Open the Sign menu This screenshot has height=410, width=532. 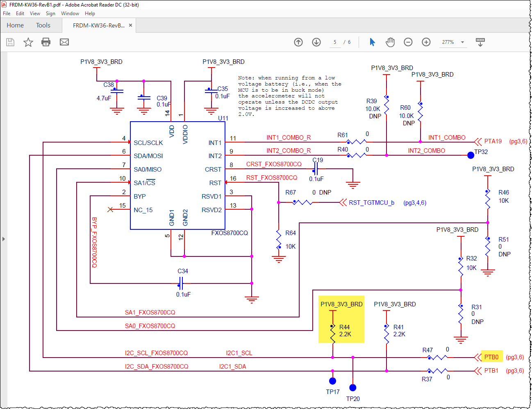(x=50, y=13)
